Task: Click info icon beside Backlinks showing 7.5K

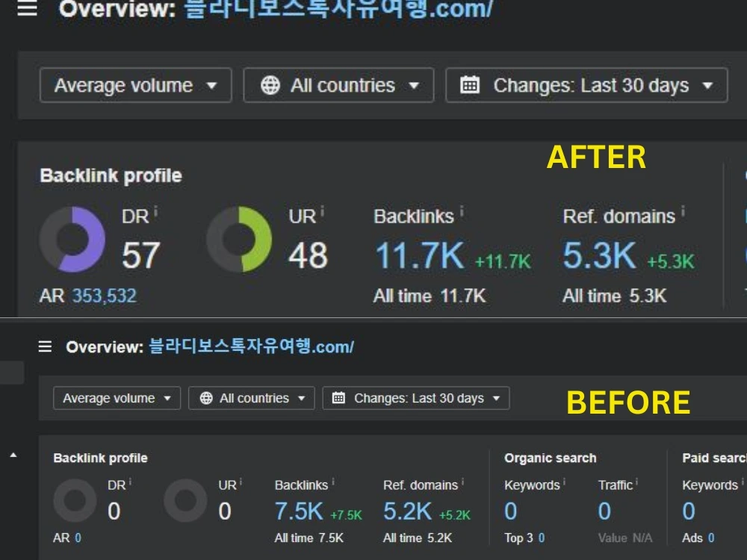Action: tap(333, 482)
